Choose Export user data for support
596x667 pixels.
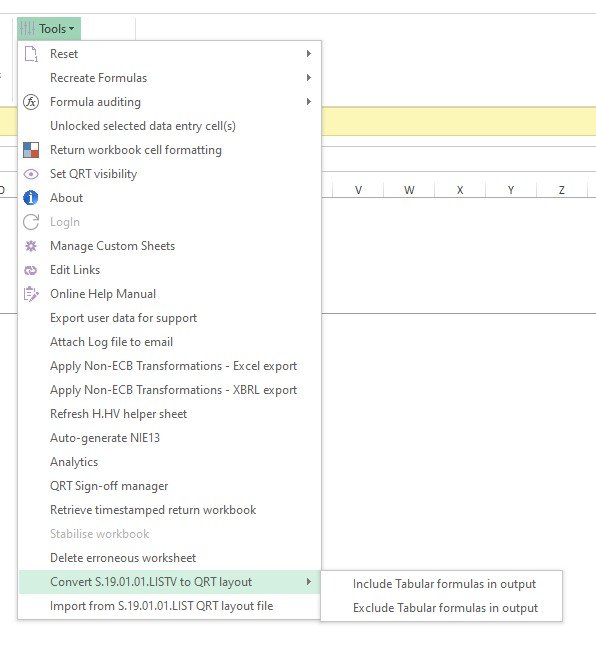(169, 318)
